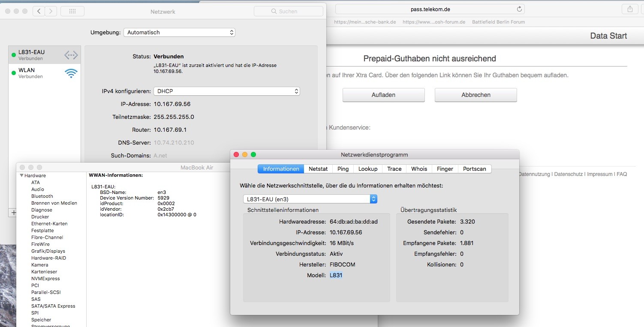Open the Lookup tab
644x327 pixels.
point(368,169)
